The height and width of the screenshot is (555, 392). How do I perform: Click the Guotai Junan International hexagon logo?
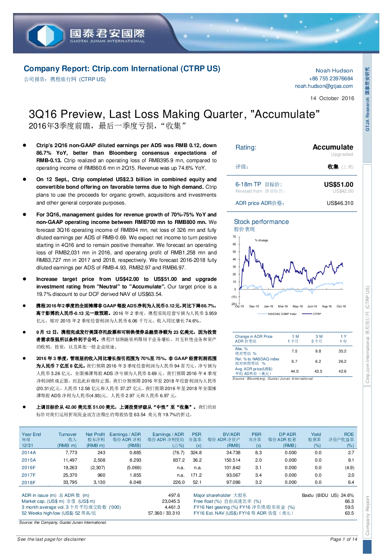point(45,35)
